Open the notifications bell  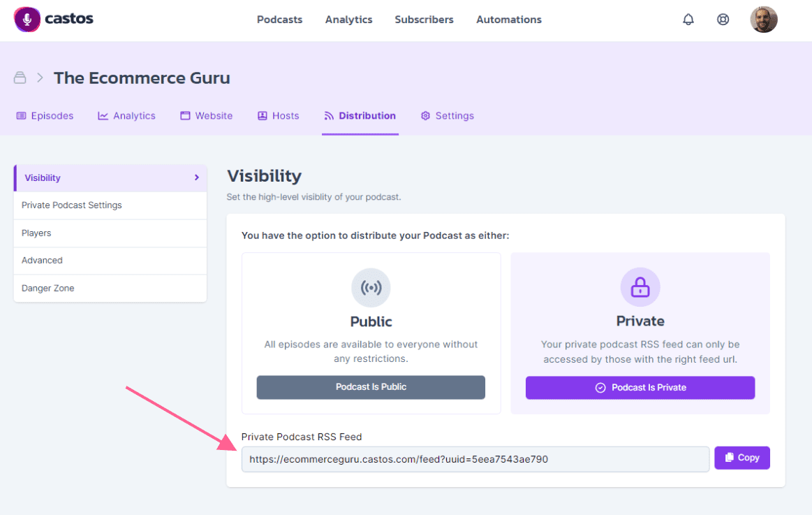click(x=688, y=20)
